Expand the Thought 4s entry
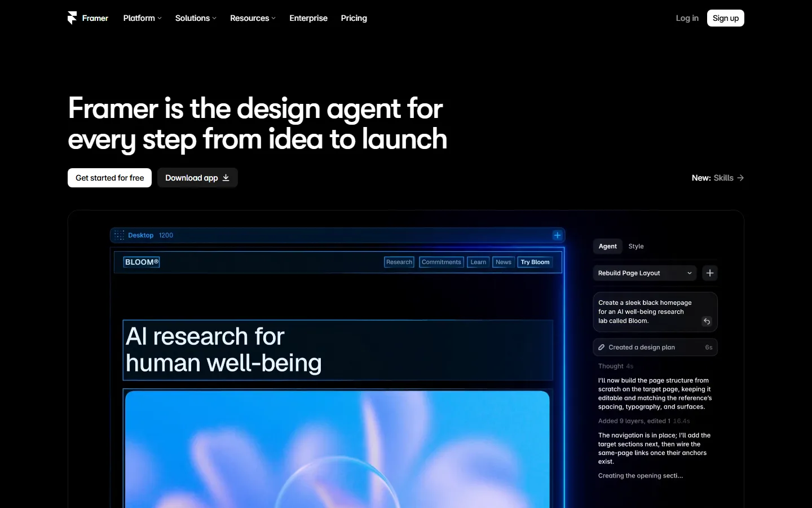The image size is (812, 508). (x=616, y=366)
